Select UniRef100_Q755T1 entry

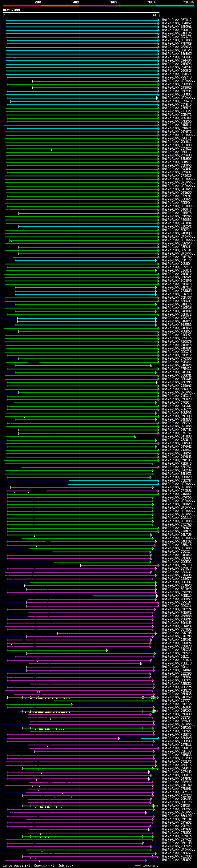177,108
